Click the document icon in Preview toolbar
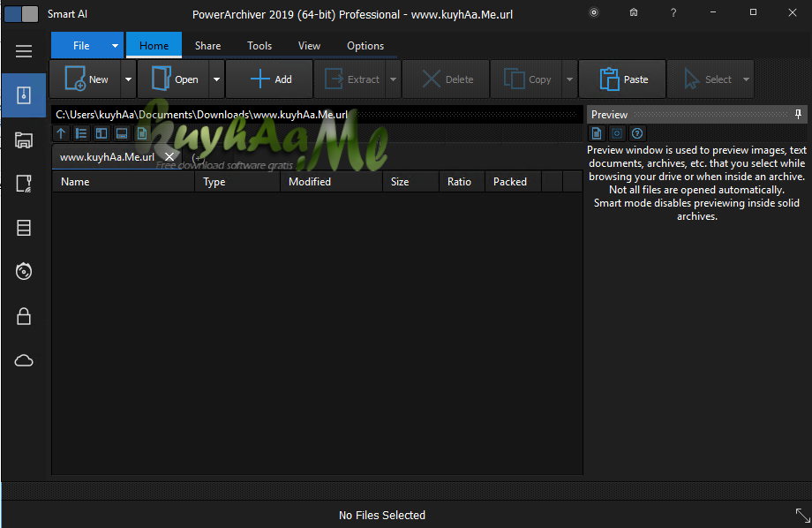812x528 pixels. click(597, 133)
